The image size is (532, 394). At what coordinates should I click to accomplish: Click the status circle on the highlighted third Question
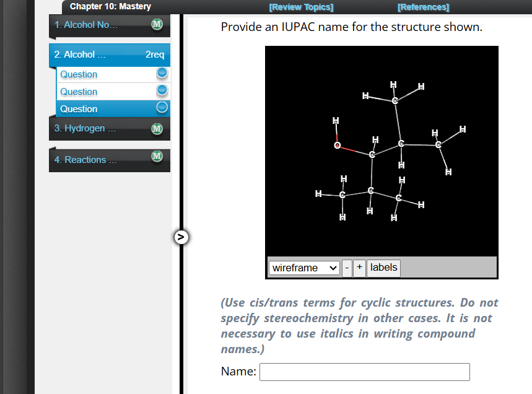[x=162, y=107]
